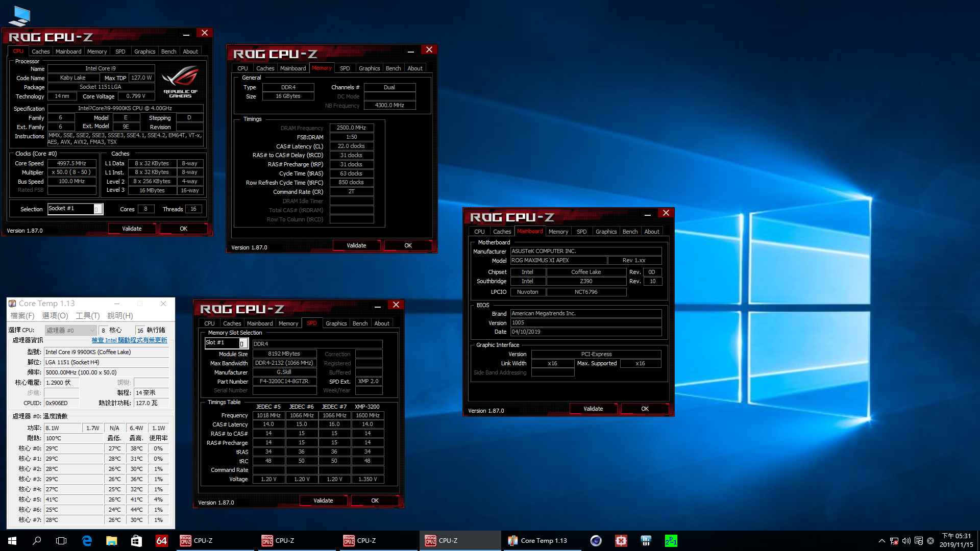This screenshot has height=551, width=980.
Task: Show hidden system tray icons
Action: tap(881, 541)
